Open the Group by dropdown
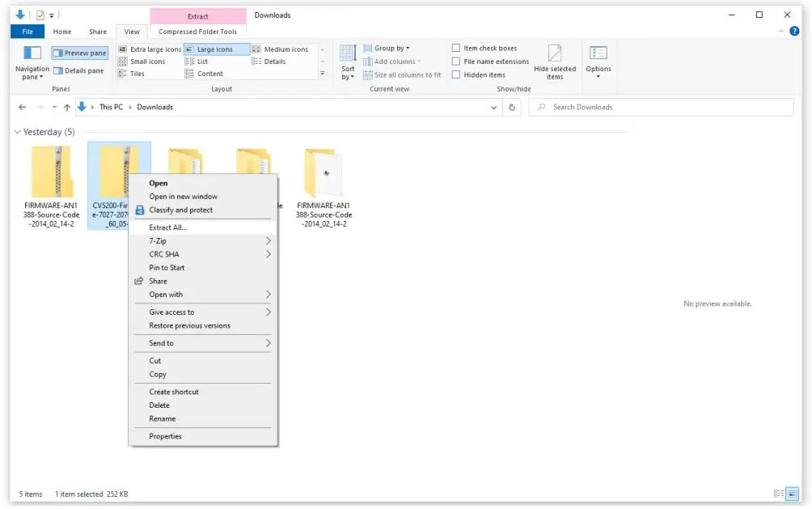This screenshot has height=509, width=812. click(x=387, y=48)
